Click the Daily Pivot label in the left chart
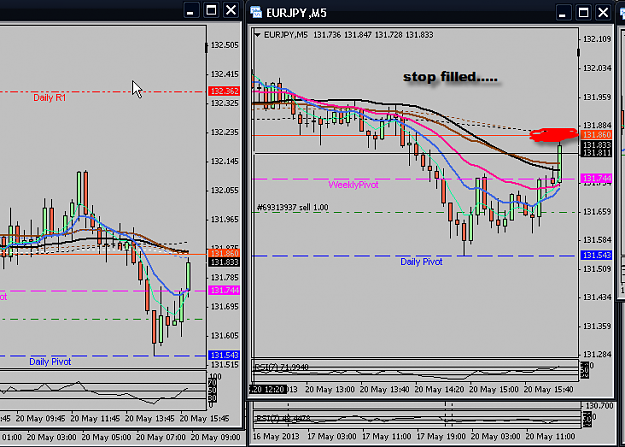This screenshot has height=447, width=625. pyautogui.click(x=50, y=362)
